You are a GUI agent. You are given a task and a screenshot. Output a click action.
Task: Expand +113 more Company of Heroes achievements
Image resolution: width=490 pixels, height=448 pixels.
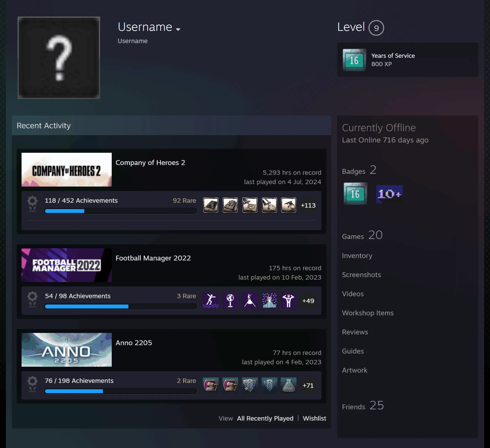coord(308,205)
